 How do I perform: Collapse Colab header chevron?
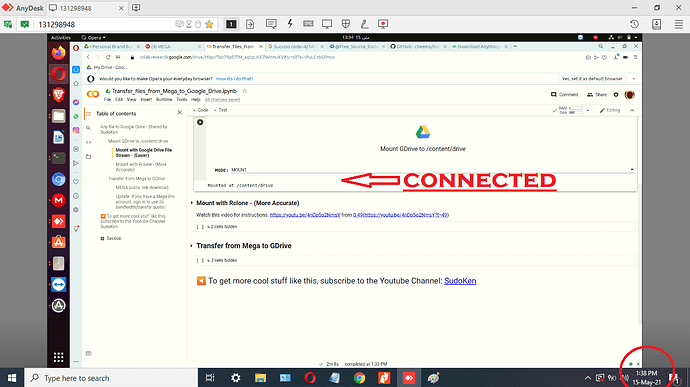(x=632, y=110)
